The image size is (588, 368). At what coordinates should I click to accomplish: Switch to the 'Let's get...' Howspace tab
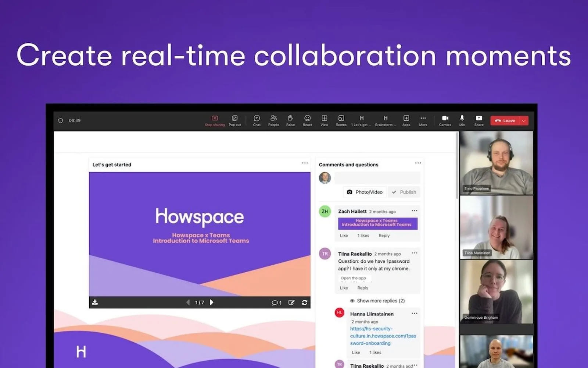pyautogui.click(x=361, y=121)
